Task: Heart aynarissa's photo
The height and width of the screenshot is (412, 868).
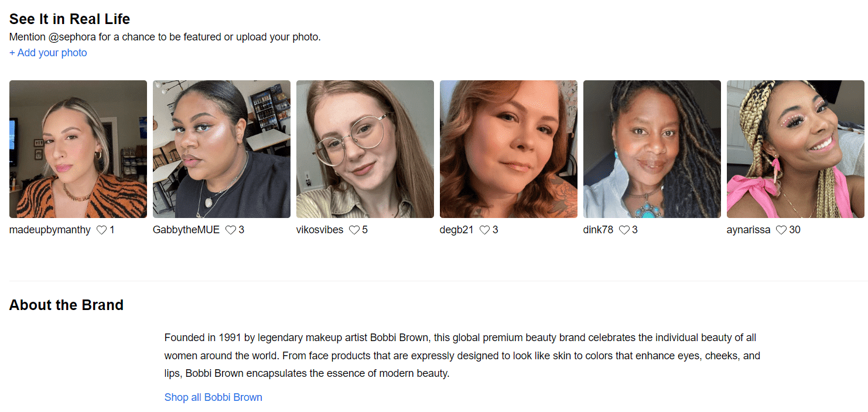Action: pyautogui.click(x=781, y=230)
